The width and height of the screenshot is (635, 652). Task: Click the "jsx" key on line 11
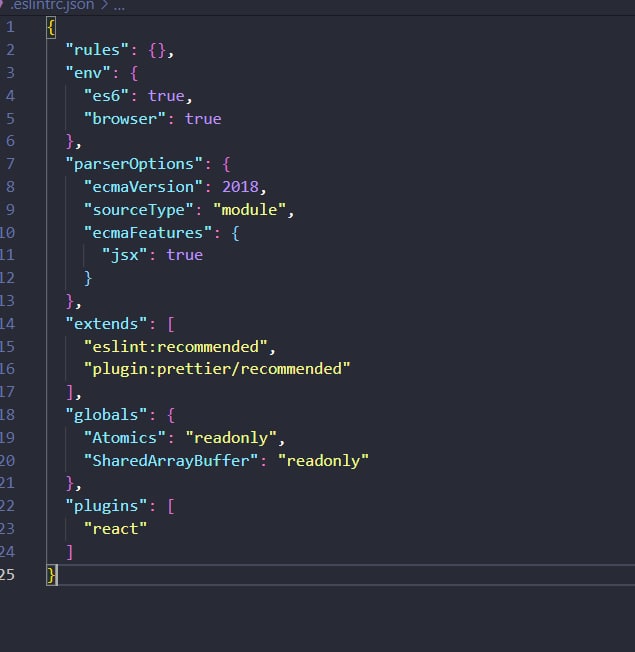pyautogui.click(x=125, y=255)
